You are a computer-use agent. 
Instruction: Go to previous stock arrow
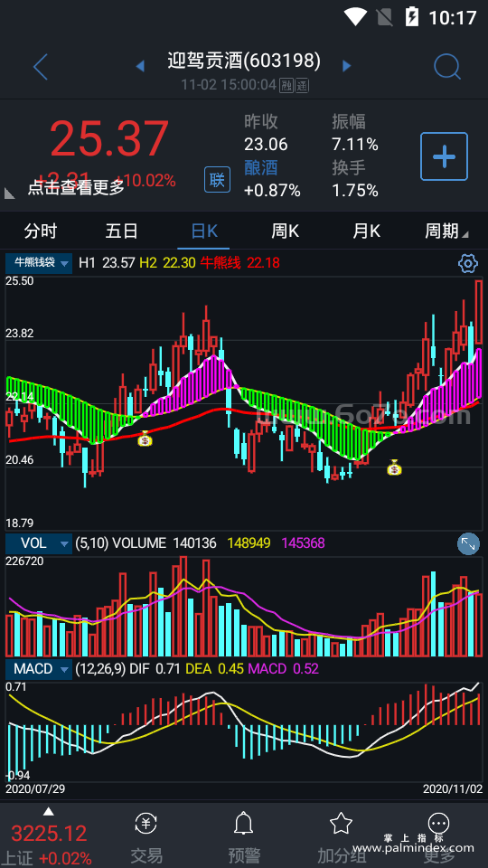(x=140, y=66)
